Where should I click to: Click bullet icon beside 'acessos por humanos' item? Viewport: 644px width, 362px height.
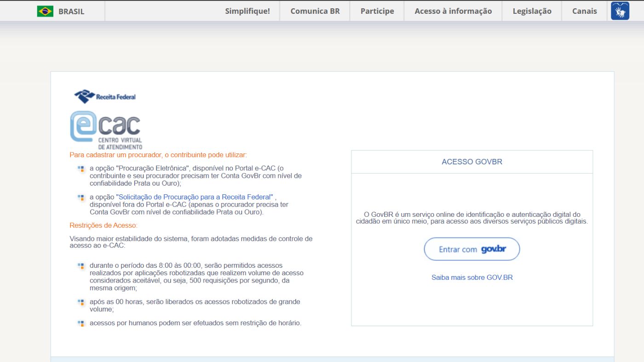click(x=81, y=323)
